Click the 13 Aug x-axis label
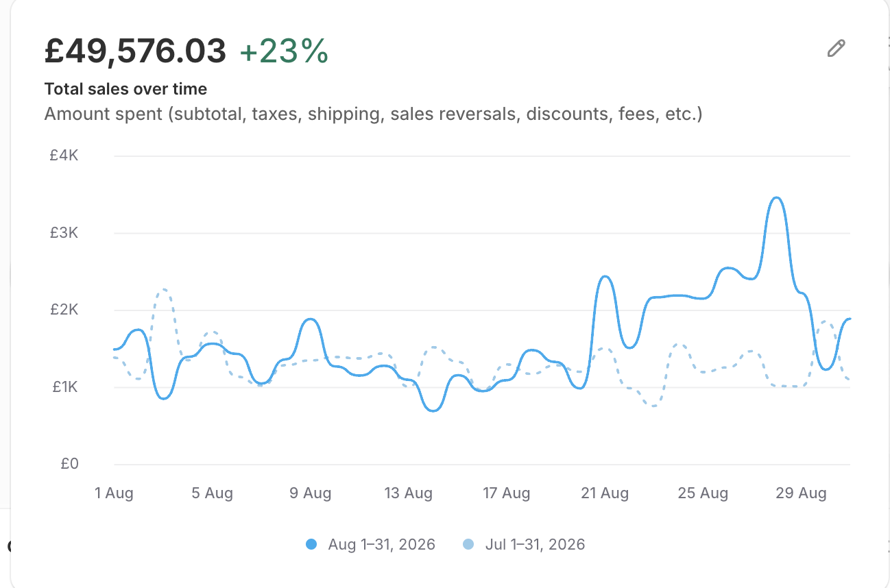This screenshot has width=890, height=588. pos(409,493)
